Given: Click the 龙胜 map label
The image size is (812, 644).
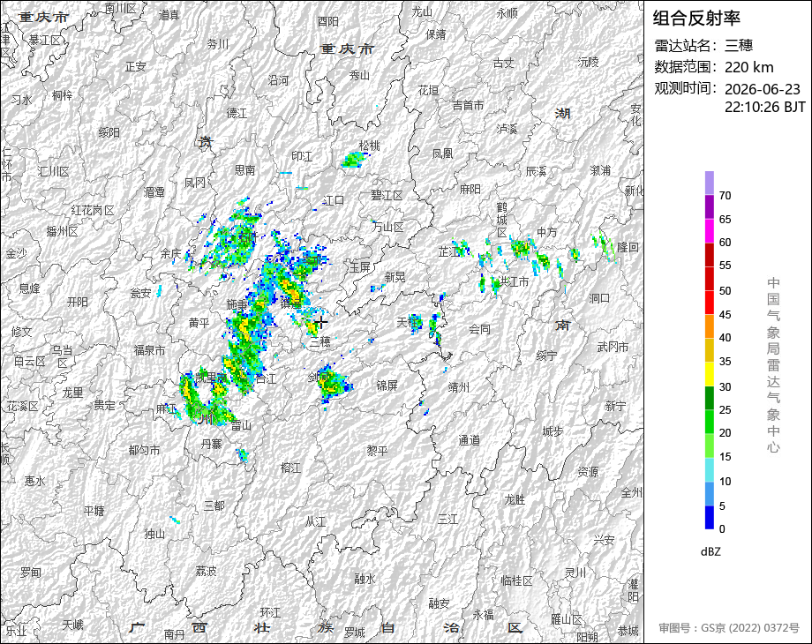Looking at the screenshot, I should pyautogui.click(x=515, y=499).
